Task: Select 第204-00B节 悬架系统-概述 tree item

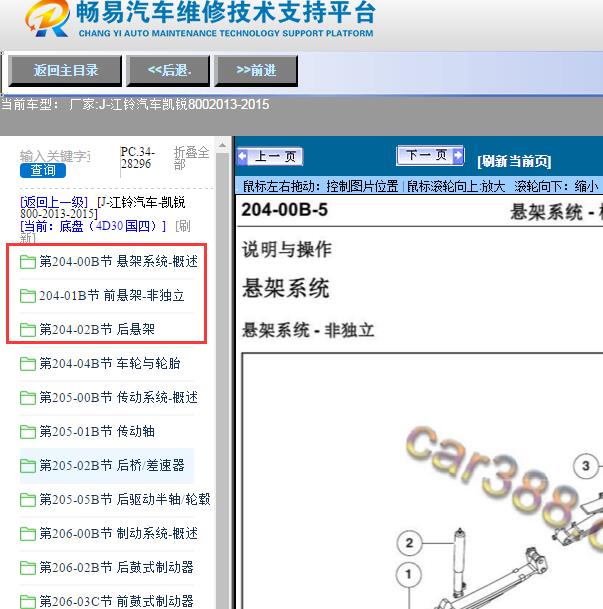Action: (118, 261)
